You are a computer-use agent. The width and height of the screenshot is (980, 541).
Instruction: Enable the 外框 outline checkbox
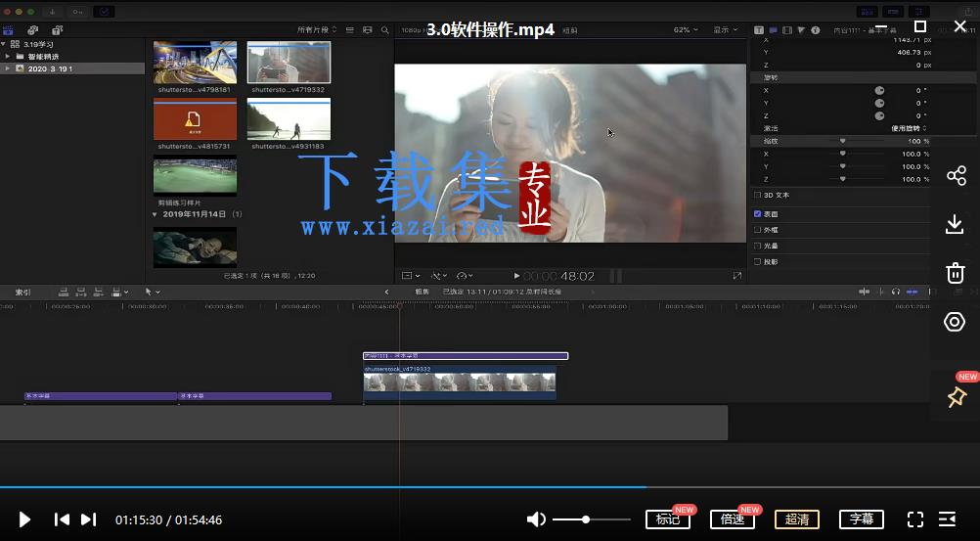(758, 230)
